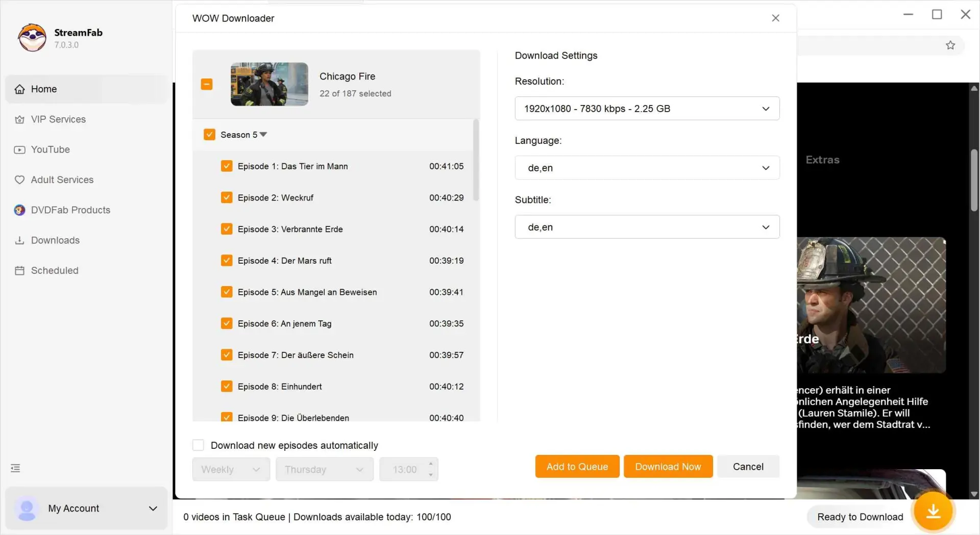Click the Cancel button
This screenshot has width=980, height=535.
click(748, 467)
